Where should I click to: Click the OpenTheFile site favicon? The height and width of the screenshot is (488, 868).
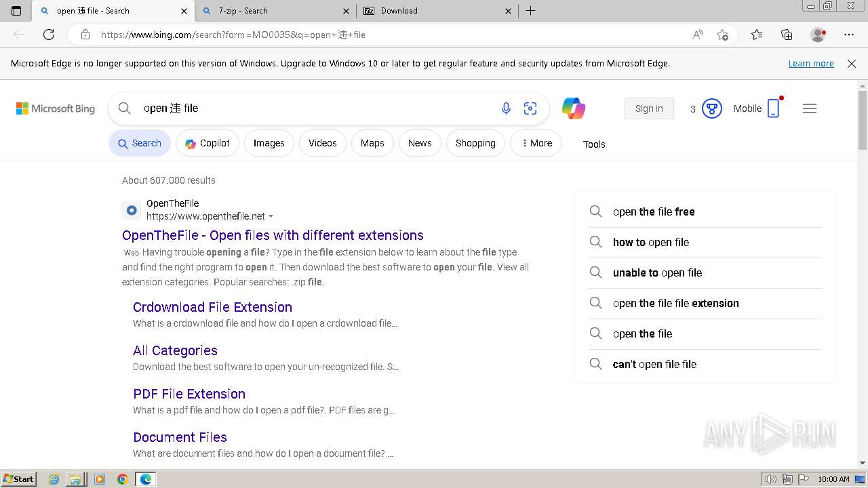tap(132, 210)
